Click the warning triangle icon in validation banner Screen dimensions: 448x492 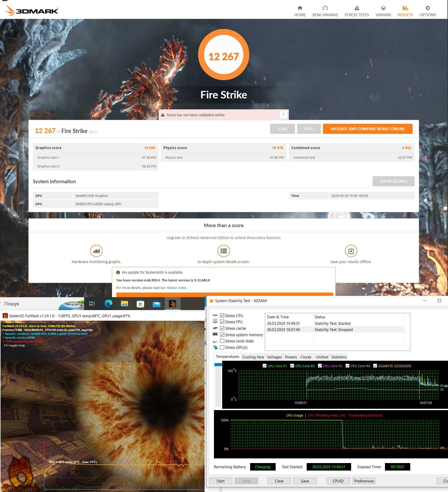point(163,115)
